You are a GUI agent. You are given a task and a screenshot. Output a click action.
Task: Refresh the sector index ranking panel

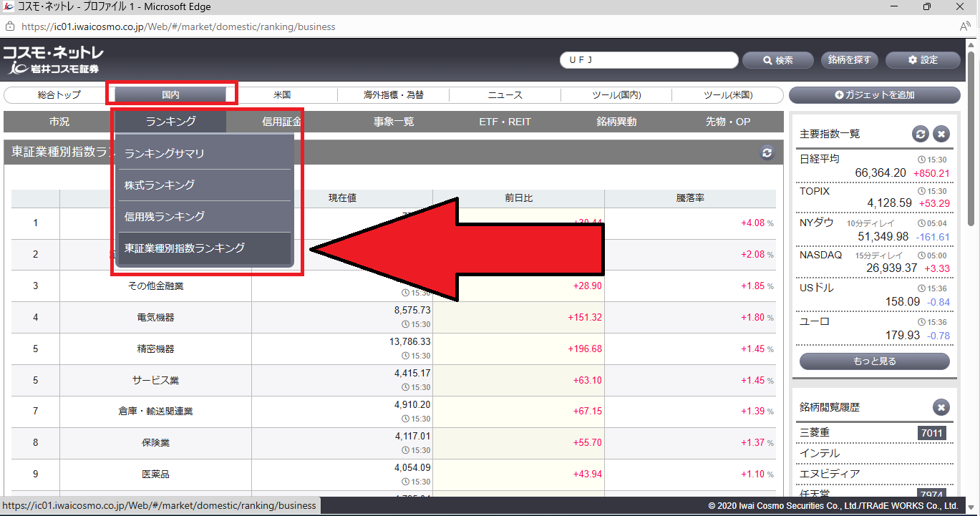767,152
